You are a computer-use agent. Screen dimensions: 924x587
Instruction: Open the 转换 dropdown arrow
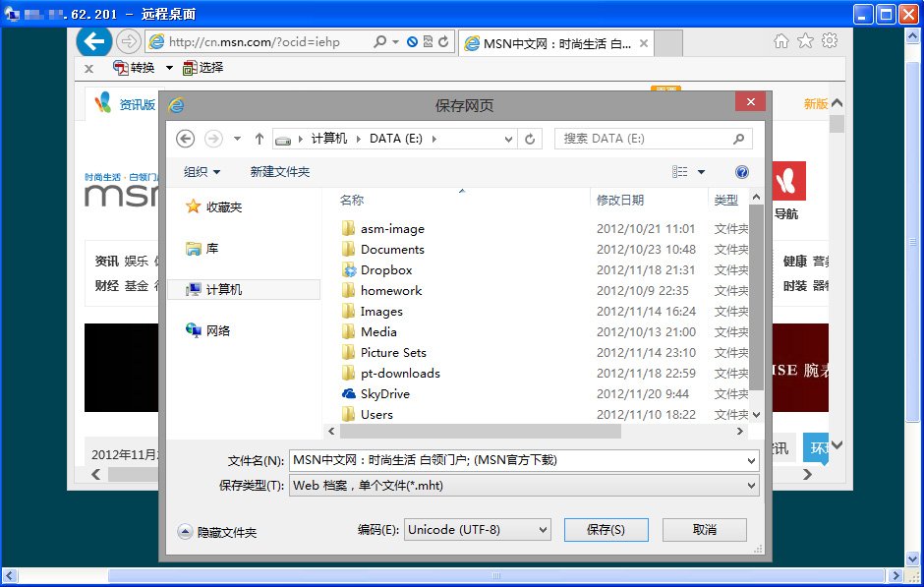pos(169,68)
